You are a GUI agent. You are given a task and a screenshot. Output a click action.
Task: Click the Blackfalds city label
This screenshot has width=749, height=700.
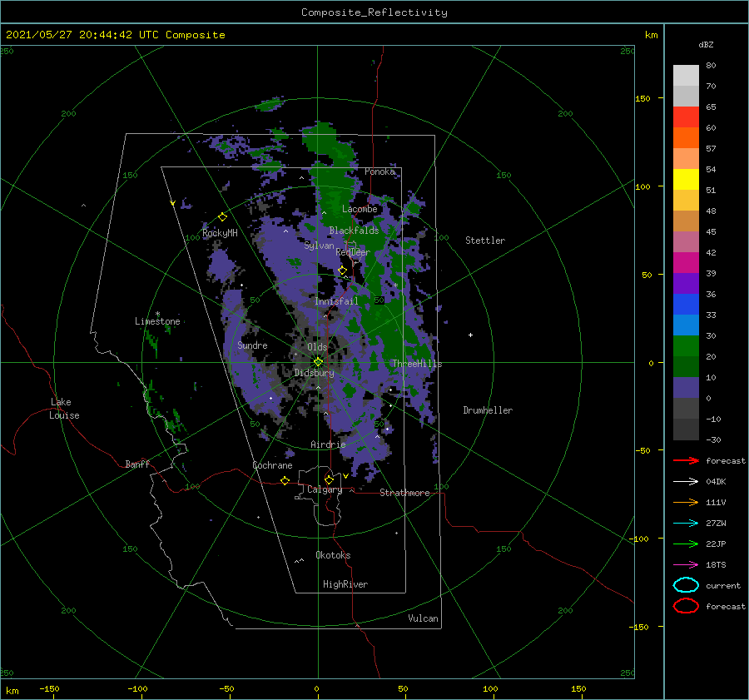(x=354, y=231)
